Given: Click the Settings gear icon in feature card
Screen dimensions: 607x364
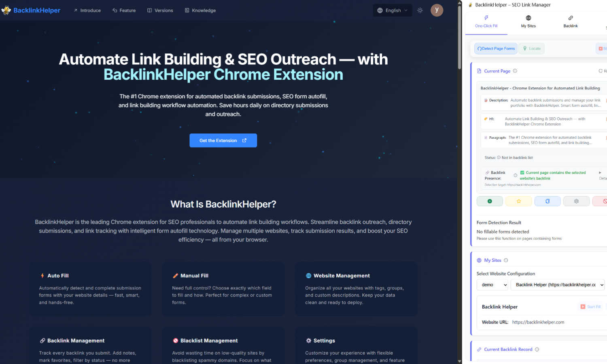Looking at the screenshot, I should point(309,341).
